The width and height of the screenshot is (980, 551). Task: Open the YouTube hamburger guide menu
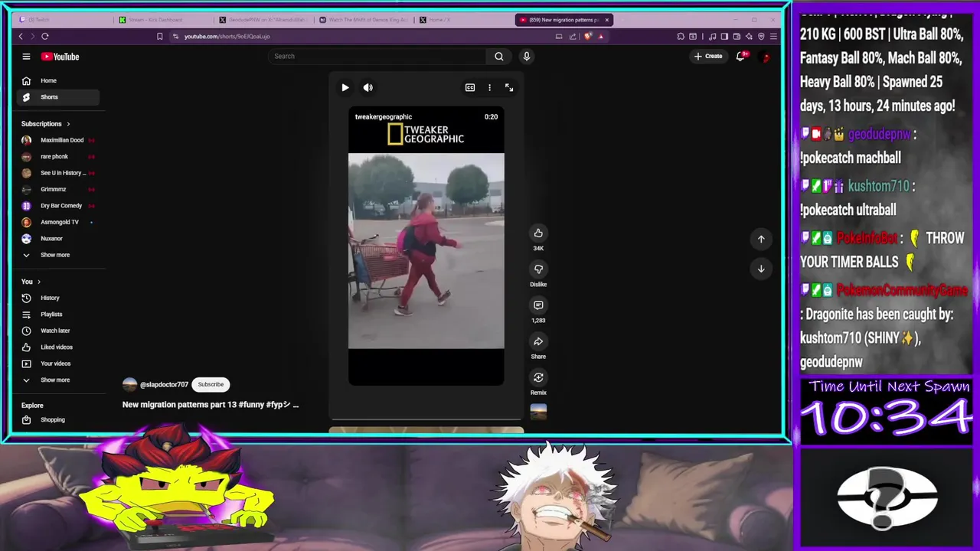(26, 57)
